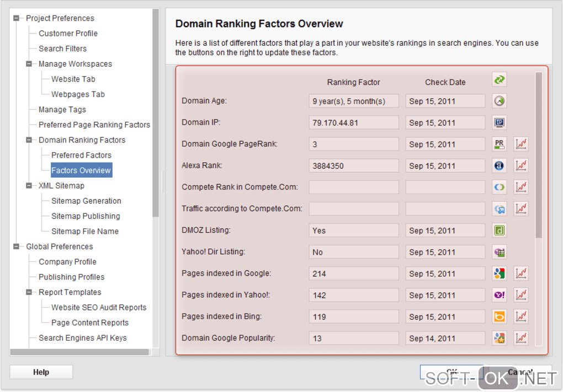Open history chart for Pages indexed in Yahoo!
The image size is (563, 392).
(521, 295)
